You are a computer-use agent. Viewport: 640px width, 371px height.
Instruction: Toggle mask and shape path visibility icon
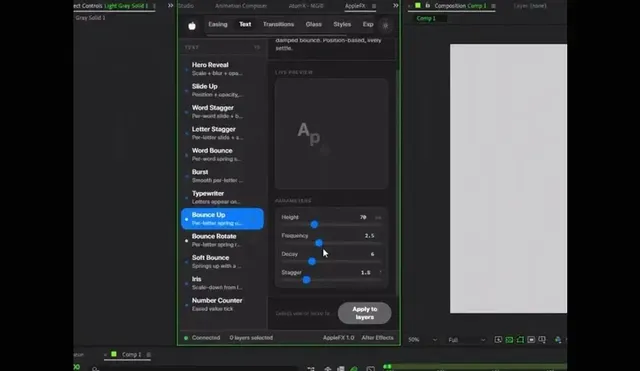(x=520, y=340)
